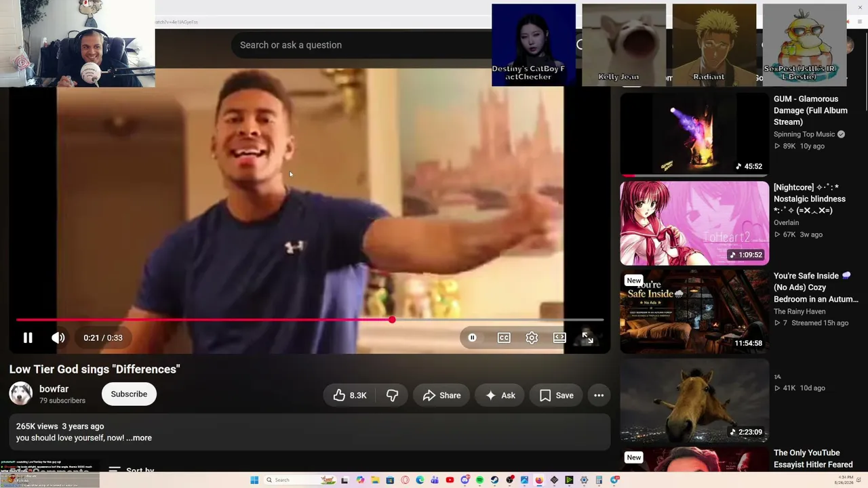Open the bowfar channel name link
This screenshot has width=868, height=488.
point(54,389)
